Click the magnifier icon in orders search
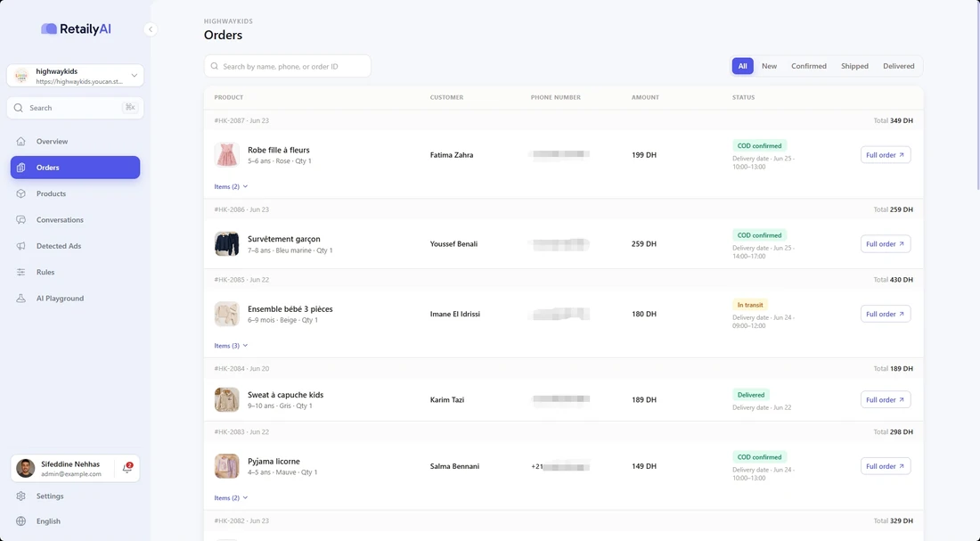This screenshot has height=541, width=980. click(x=215, y=66)
